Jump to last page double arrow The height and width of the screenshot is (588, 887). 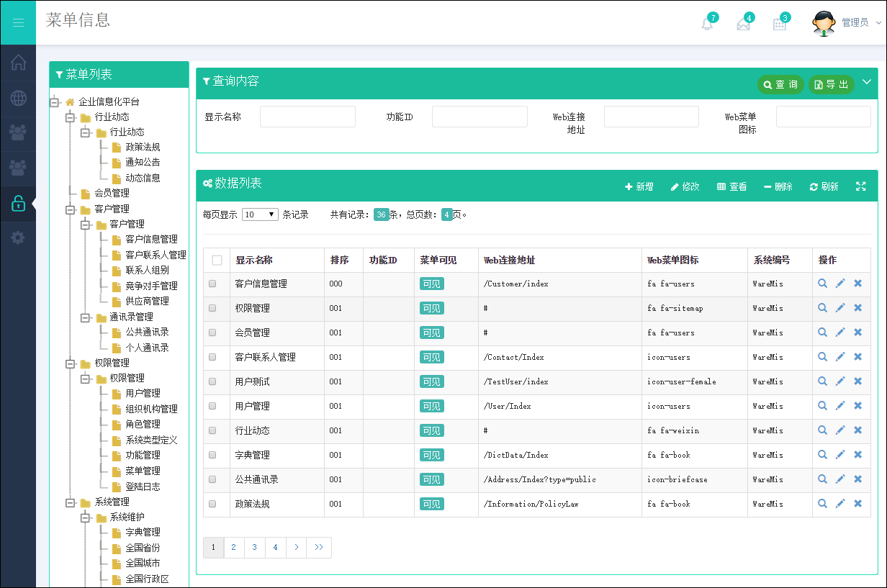coord(319,548)
